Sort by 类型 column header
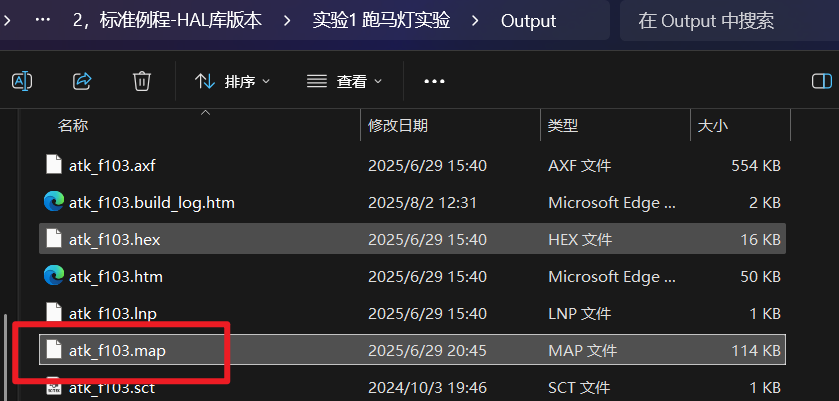 [562, 126]
